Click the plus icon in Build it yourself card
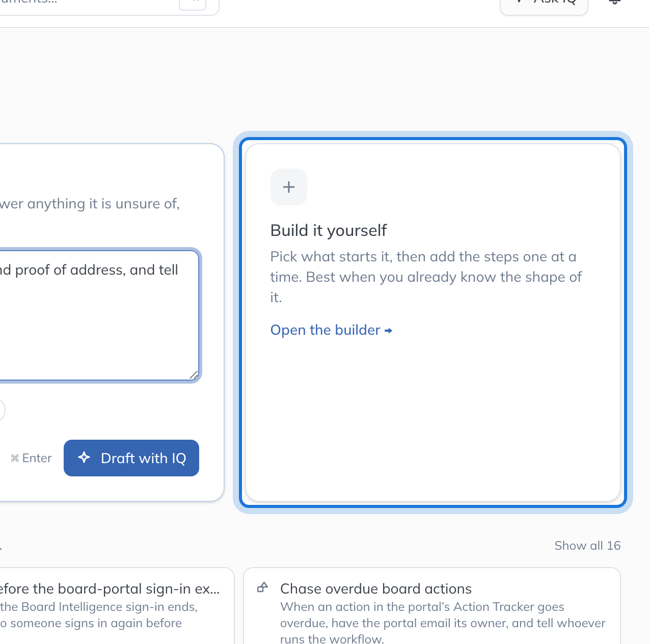 (289, 187)
